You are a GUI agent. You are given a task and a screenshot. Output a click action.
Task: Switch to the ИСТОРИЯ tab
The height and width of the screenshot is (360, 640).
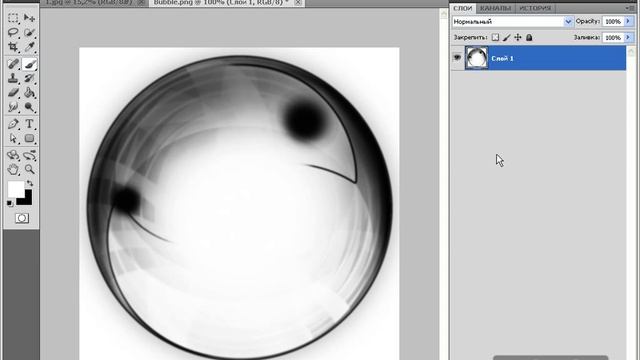[535, 8]
